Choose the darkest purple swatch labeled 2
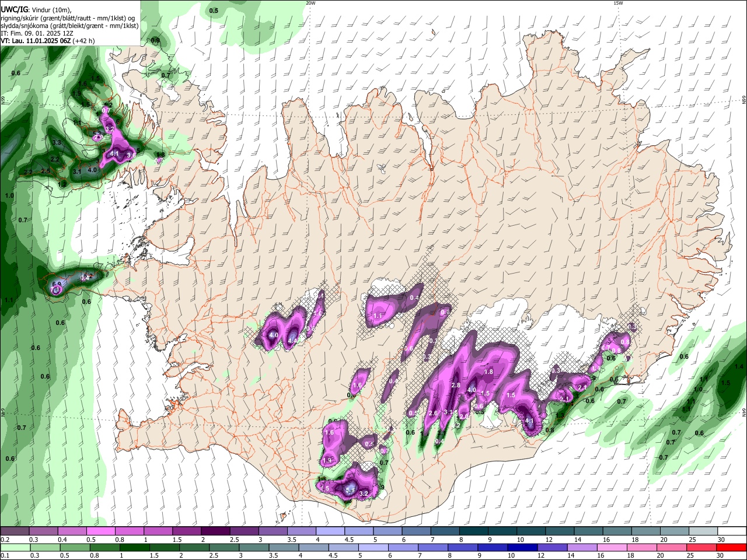The width and height of the screenshot is (747, 560). 215,531
